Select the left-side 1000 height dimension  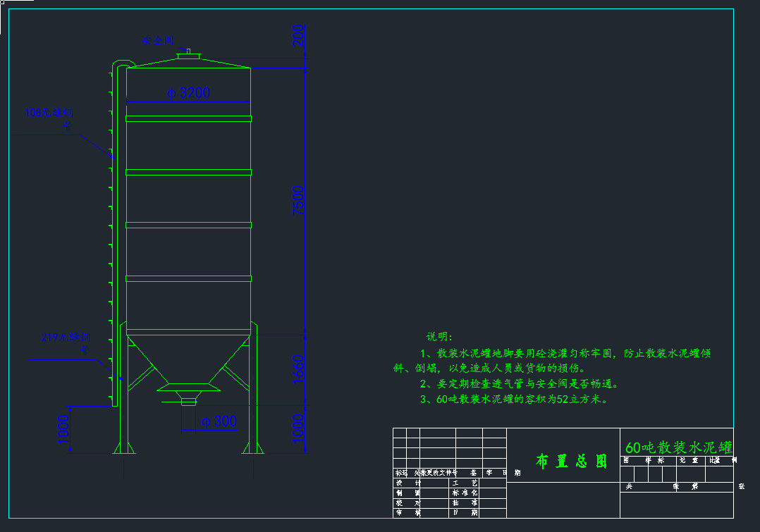pyautogui.click(x=63, y=431)
